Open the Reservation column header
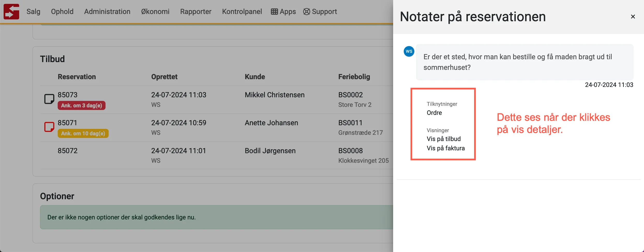The image size is (644, 252). [x=77, y=77]
